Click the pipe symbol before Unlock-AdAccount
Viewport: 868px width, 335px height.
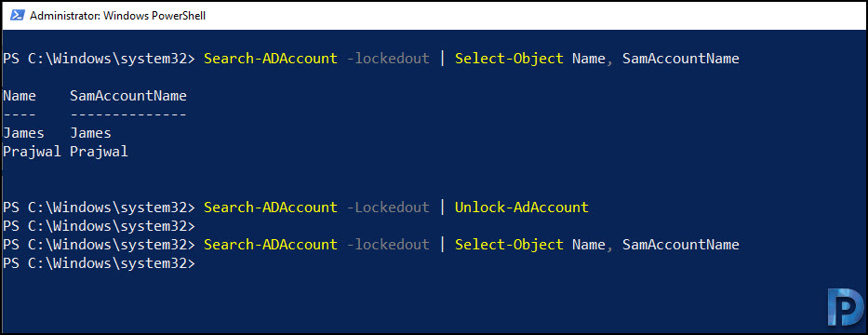tap(442, 208)
